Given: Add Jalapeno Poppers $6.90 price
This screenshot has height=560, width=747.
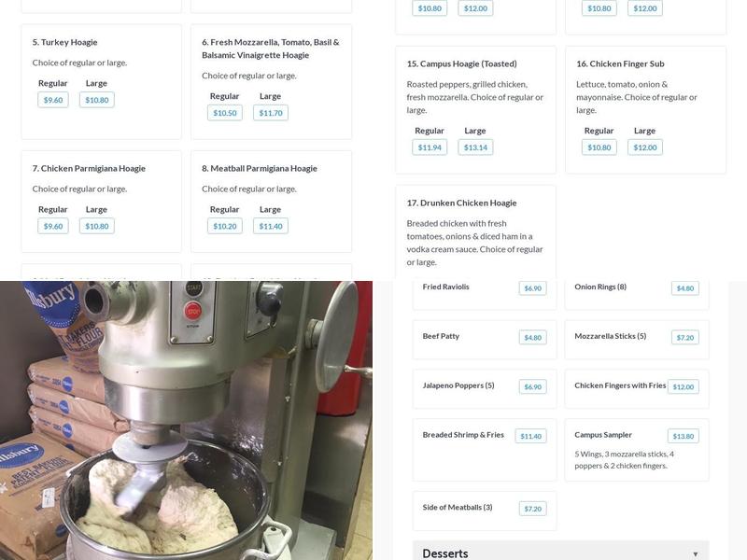Looking at the screenshot, I should click(x=532, y=387).
